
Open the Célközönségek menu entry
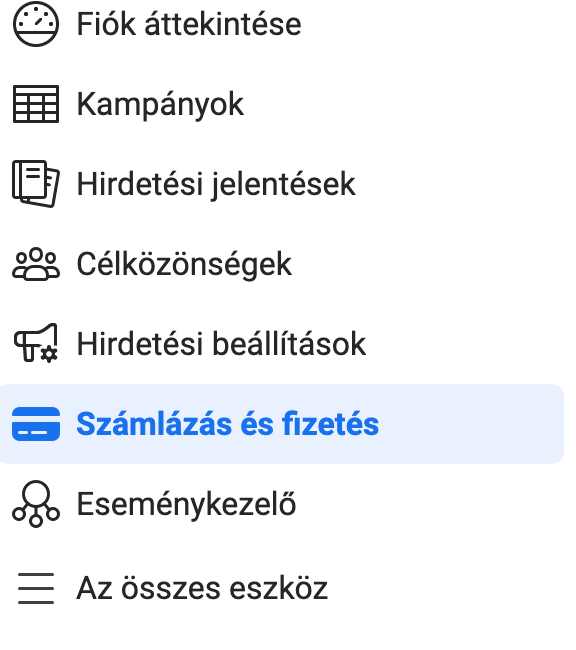point(184,264)
